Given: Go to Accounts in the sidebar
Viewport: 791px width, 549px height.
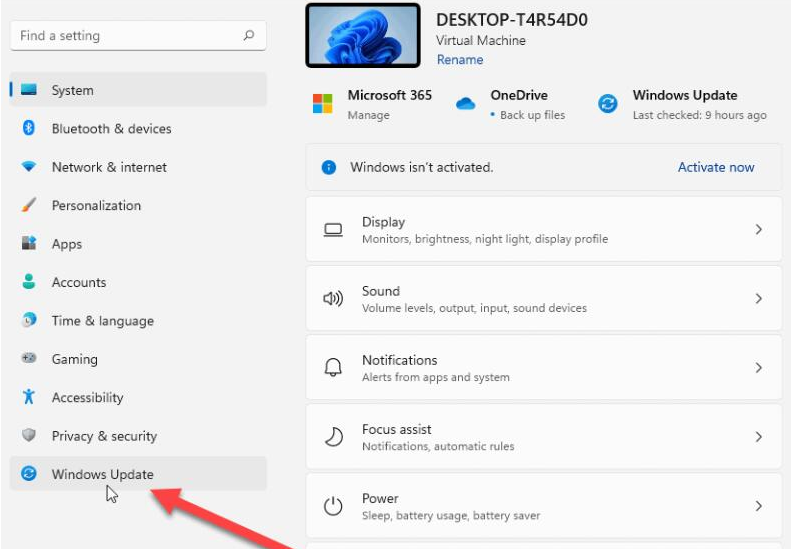Looking at the screenshot, I should 79,282.
